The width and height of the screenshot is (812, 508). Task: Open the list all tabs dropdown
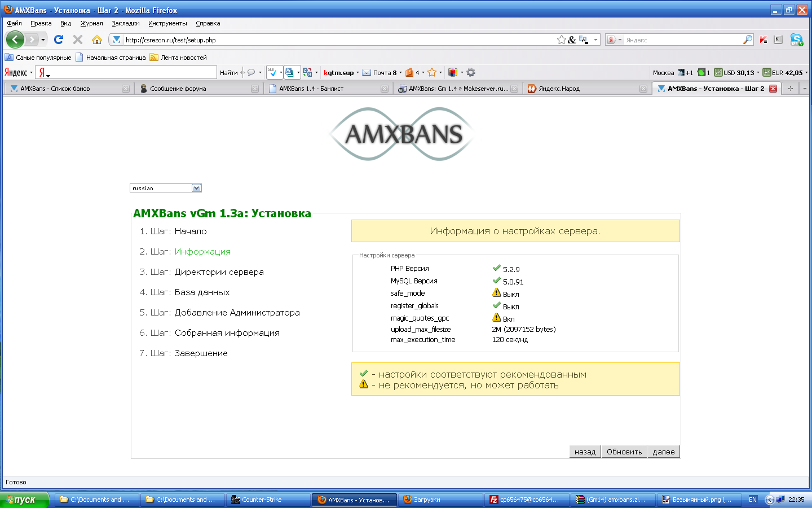tap(805, 89)
